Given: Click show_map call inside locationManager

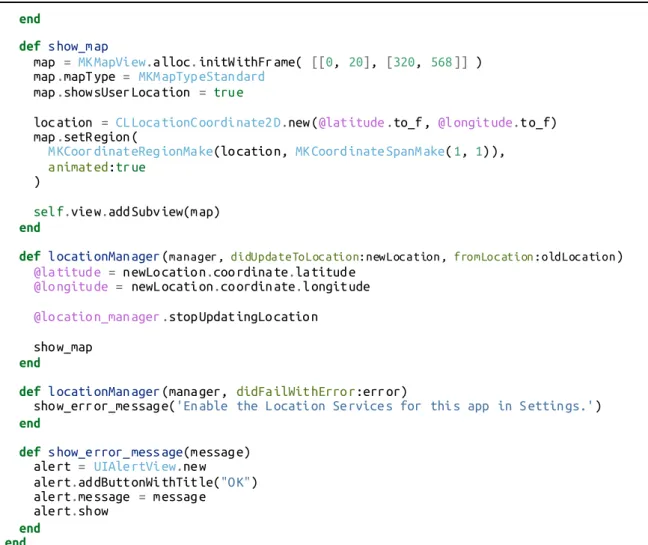Looking at the screenshot, I should click(63, 347).
